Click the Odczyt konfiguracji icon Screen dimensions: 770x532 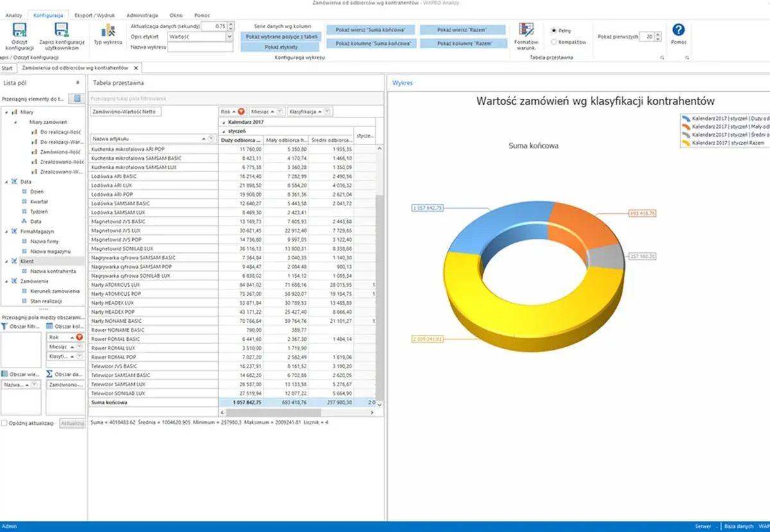tap(19, 31)
